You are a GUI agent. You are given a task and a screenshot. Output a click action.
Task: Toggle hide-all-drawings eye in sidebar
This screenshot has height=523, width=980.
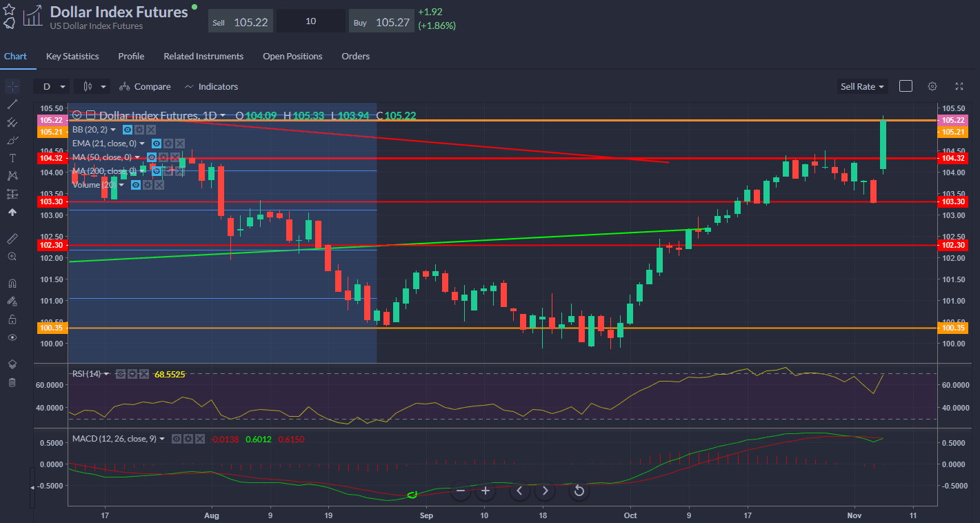[12, 338]
